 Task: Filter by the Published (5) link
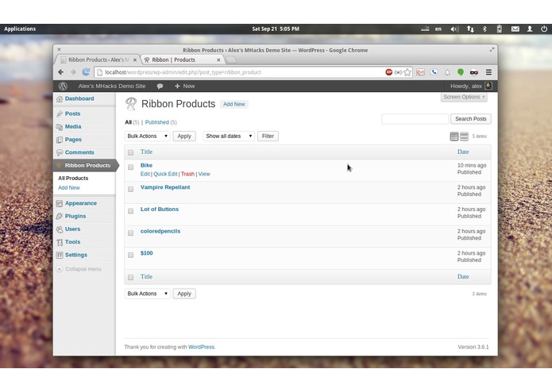[x=161, y=122]
